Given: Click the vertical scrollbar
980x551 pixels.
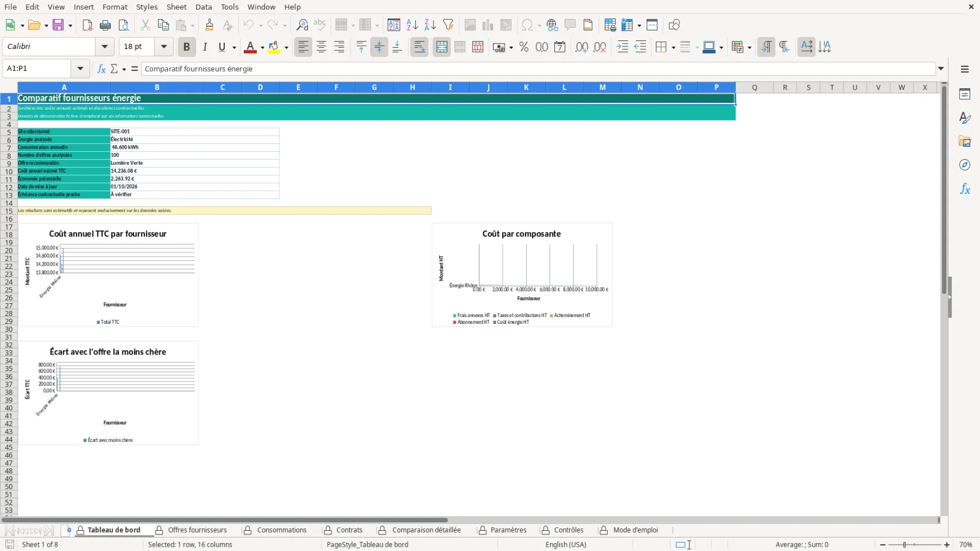Looking at the screenshot, I should [944, 190].
